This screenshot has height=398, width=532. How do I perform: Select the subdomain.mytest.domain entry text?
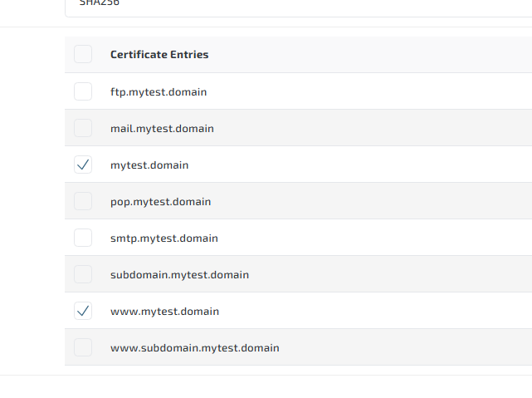(x=179, y=275)
